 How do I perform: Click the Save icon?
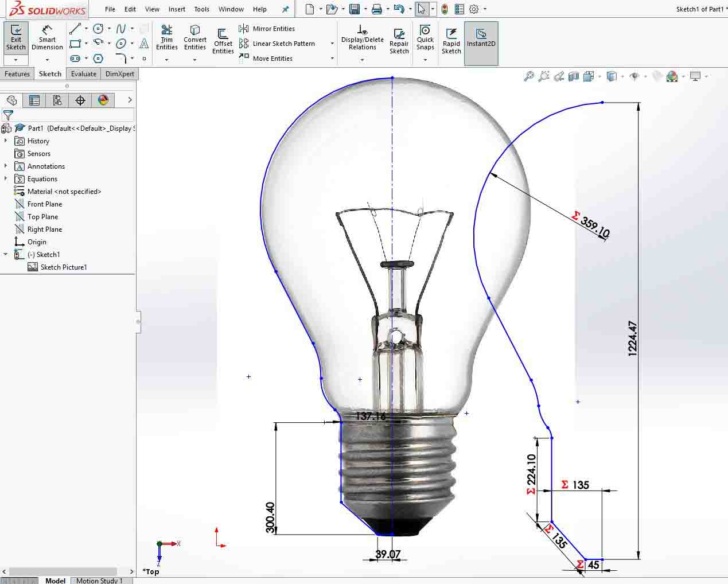355,9
